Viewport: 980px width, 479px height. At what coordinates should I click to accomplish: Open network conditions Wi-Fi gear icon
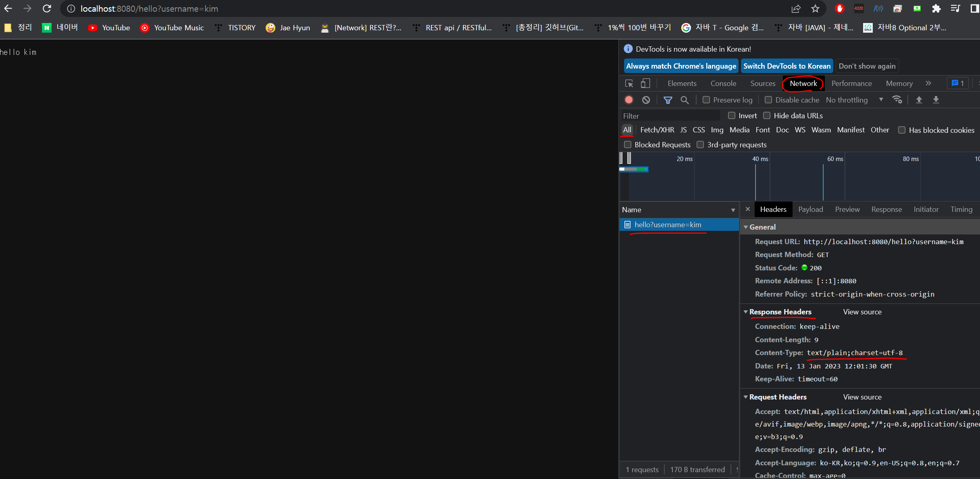click(897, 100)
